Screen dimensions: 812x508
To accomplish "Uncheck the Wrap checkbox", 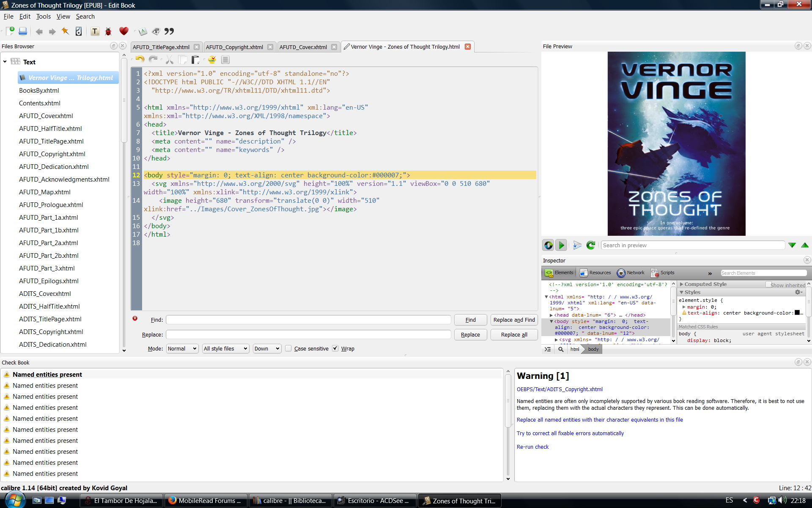I will click(x=335, y=348).
